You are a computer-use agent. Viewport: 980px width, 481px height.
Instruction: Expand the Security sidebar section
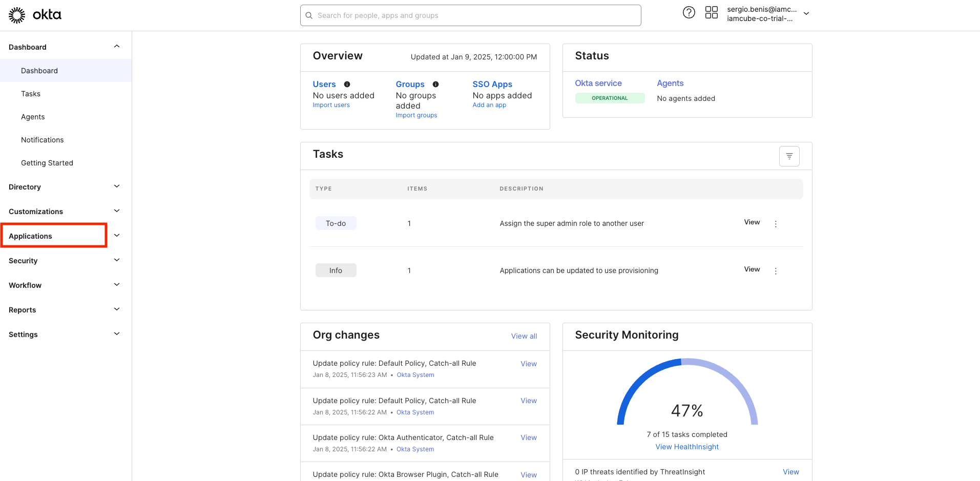click(x=117, y=260)
